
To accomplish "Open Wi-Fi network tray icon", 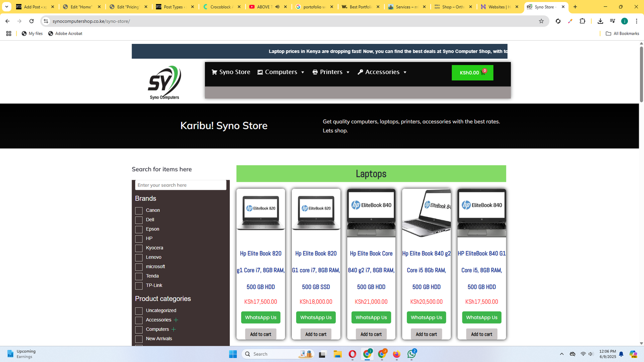I will tap(583, 354).
